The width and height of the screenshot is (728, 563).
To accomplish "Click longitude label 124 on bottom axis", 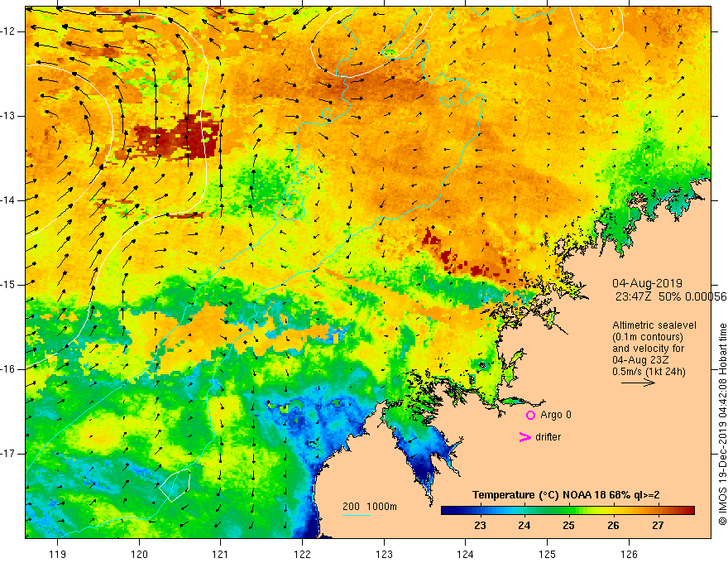I will (466, 554).
